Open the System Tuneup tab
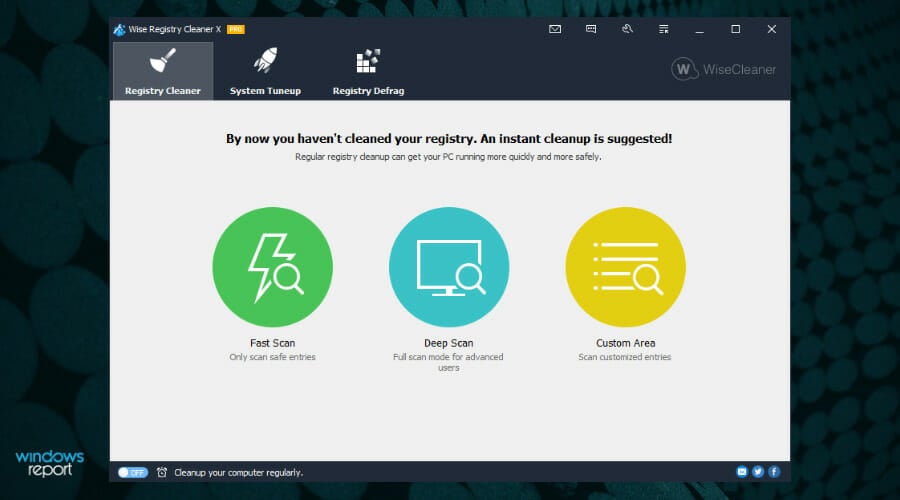The image size is (900, 500). tap(265, 71)
